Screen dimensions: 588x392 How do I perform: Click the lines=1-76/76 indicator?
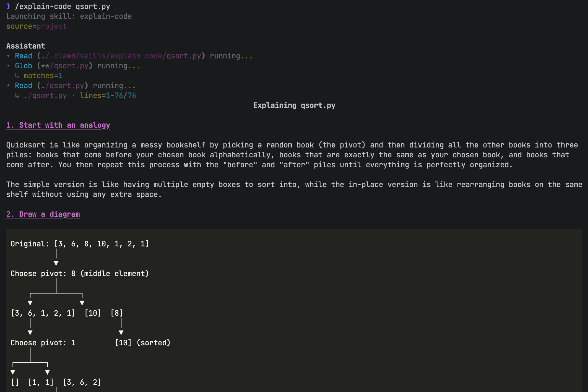[108, 96]
